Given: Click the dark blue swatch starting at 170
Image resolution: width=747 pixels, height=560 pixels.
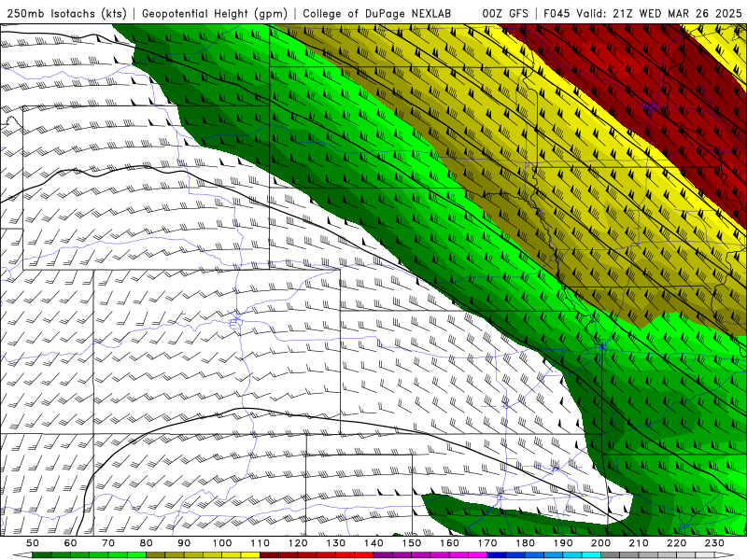Looking at the screenshot, I should tap(497, 555).
